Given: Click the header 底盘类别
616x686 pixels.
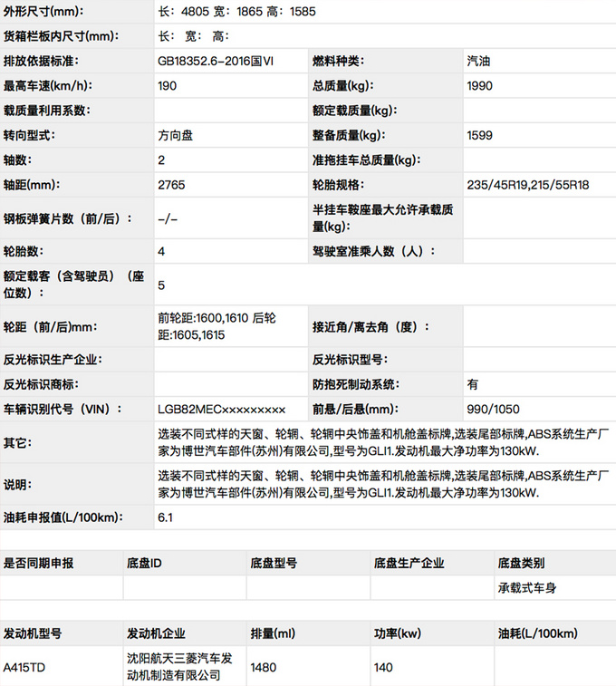Looking at the screenshot, I should (x=521, y=563).
